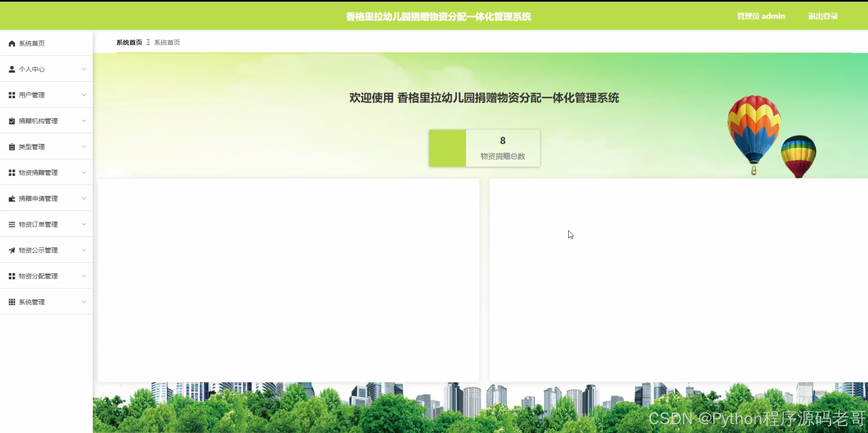The image size is (868, 433).
Task: Expand the 物资分配管理 chevron arrow
Action: pos(84,276)
